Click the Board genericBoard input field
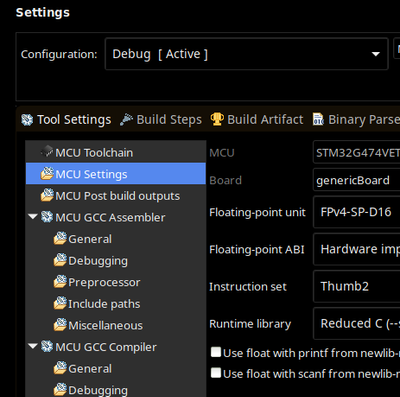400x397 pixels. (356, 180)
